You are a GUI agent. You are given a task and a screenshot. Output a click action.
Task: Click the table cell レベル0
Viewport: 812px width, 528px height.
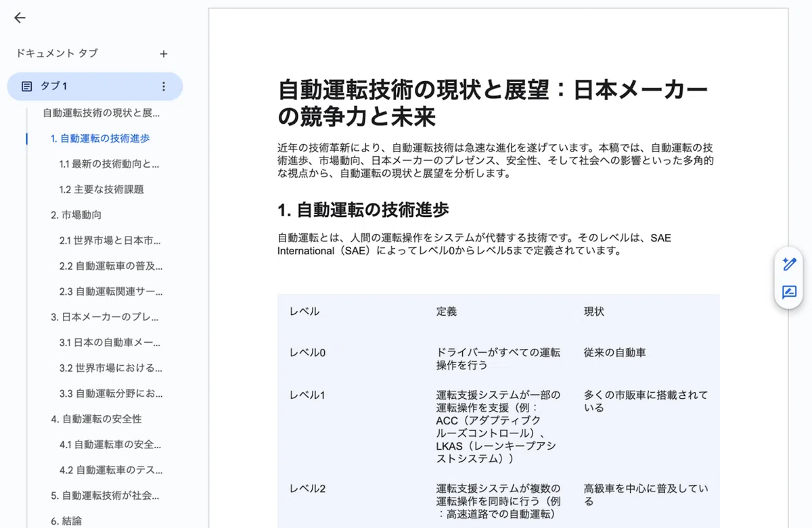307,353
